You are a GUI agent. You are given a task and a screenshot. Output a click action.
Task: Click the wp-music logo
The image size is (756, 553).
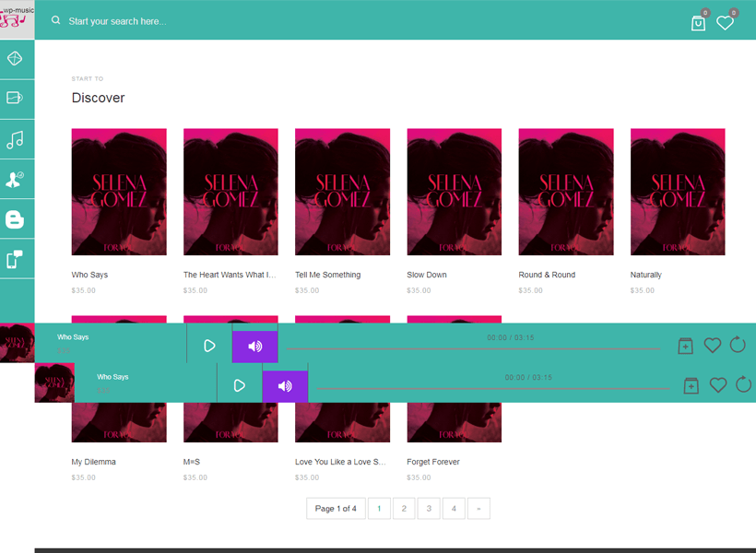17,19
